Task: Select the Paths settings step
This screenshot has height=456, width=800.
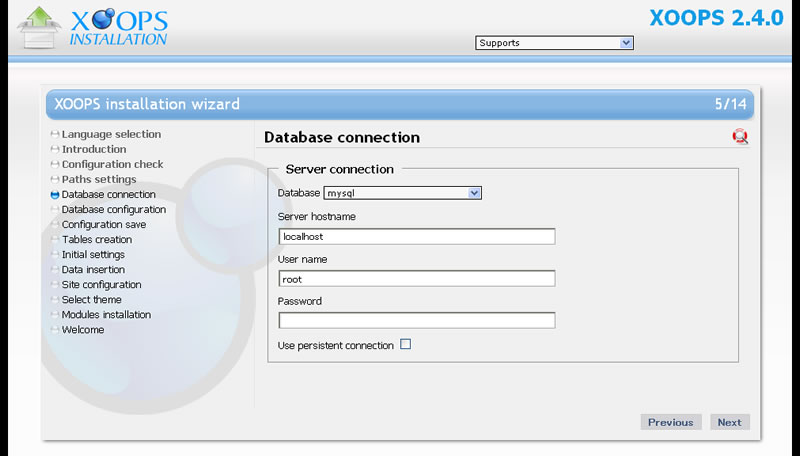Action: point(99,179)
